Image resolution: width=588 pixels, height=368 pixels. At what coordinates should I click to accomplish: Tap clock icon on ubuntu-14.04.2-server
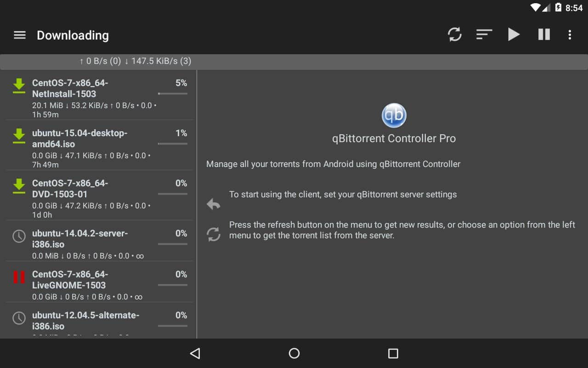click(x=19, y=236)
